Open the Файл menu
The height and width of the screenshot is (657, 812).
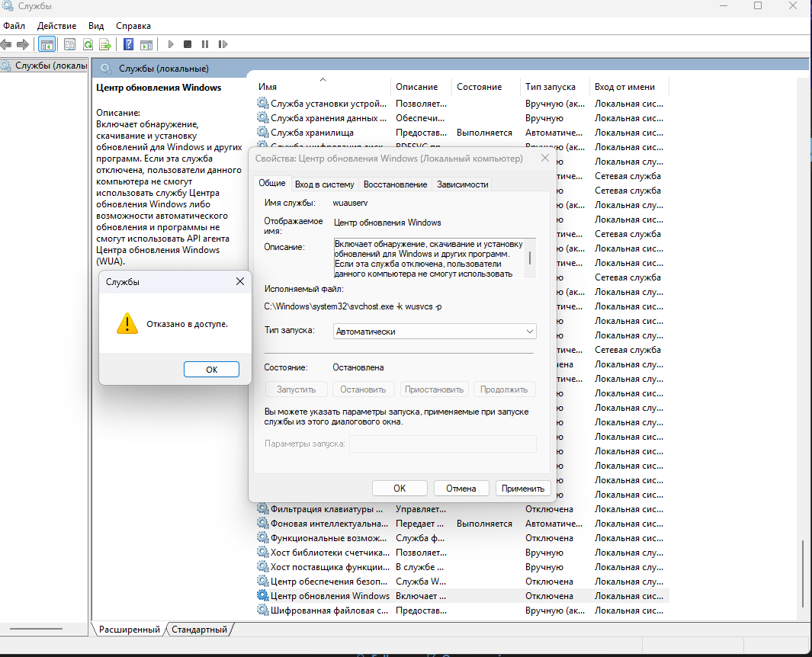tap(14, 26)
